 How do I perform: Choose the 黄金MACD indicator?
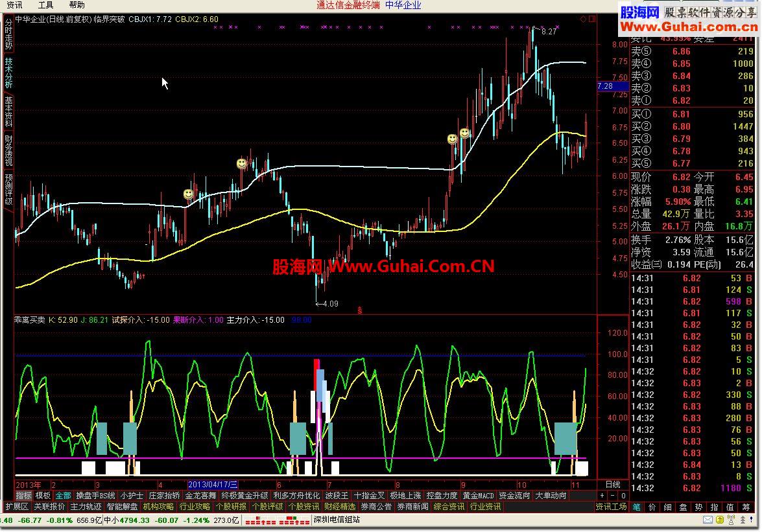tap(478, 496)
